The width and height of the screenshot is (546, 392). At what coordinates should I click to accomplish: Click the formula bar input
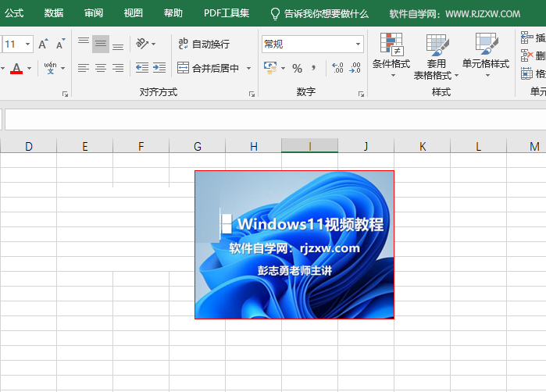275,119
